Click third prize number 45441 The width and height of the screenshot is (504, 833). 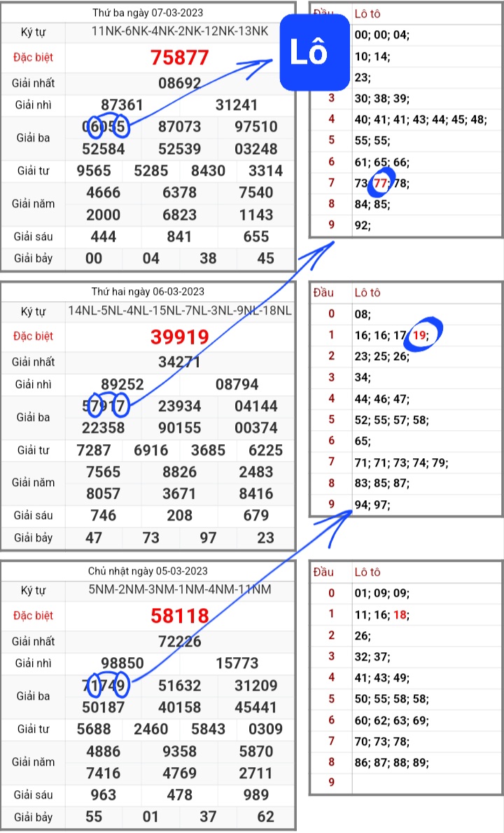tap(256, 707)
